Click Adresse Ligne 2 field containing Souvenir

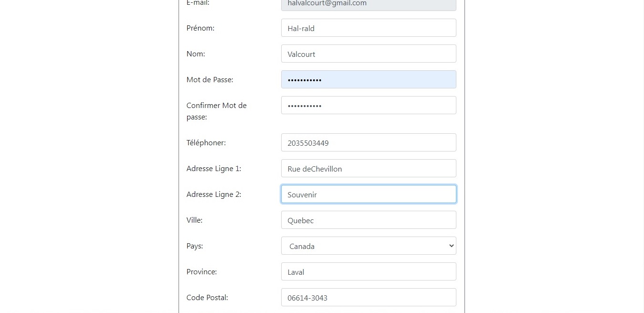click(x=368, y=194)
